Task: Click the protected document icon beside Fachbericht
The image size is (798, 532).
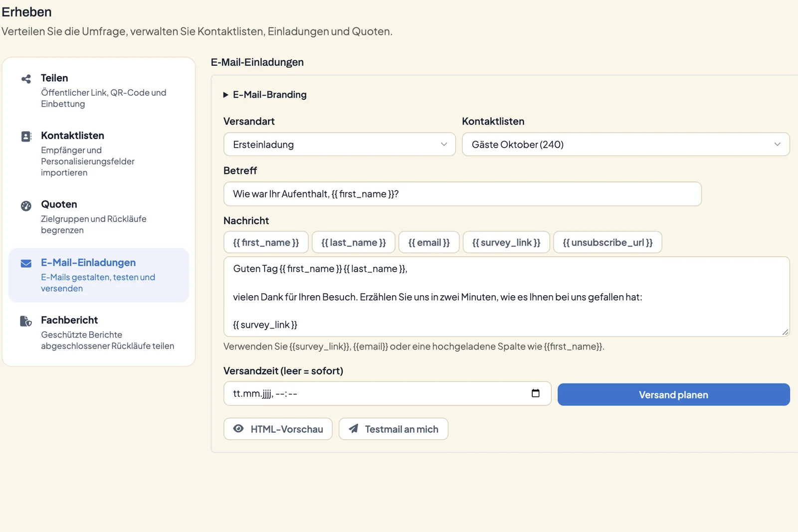Action: [26, 321]
